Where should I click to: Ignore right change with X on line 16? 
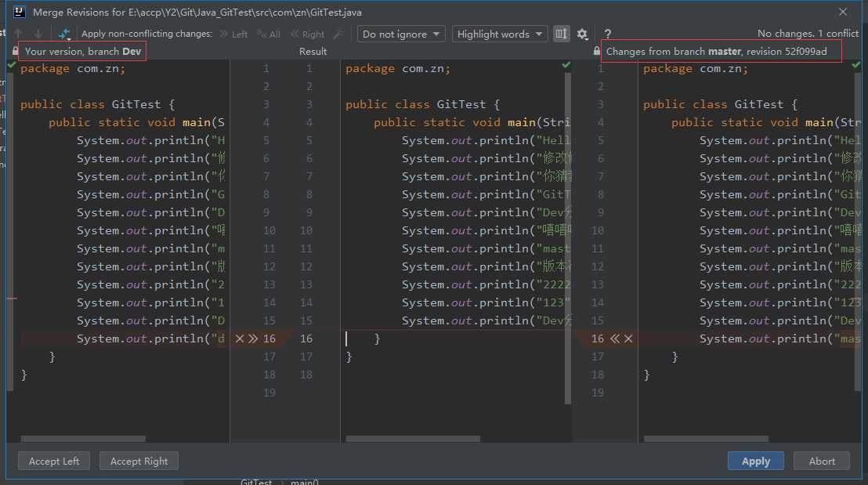point(628,338)
